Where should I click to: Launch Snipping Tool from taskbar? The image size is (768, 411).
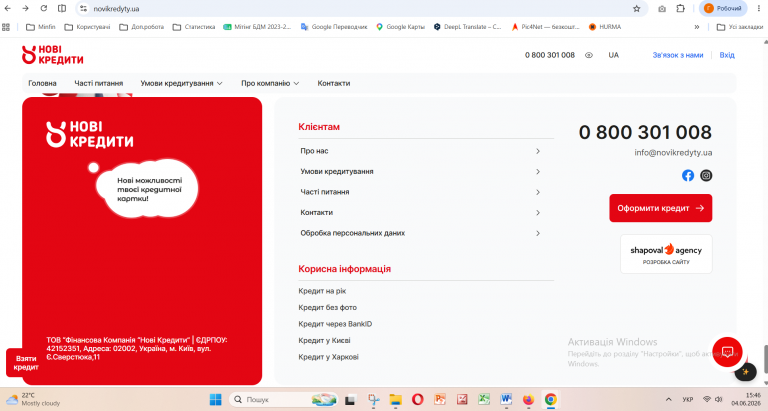point(374,399)
